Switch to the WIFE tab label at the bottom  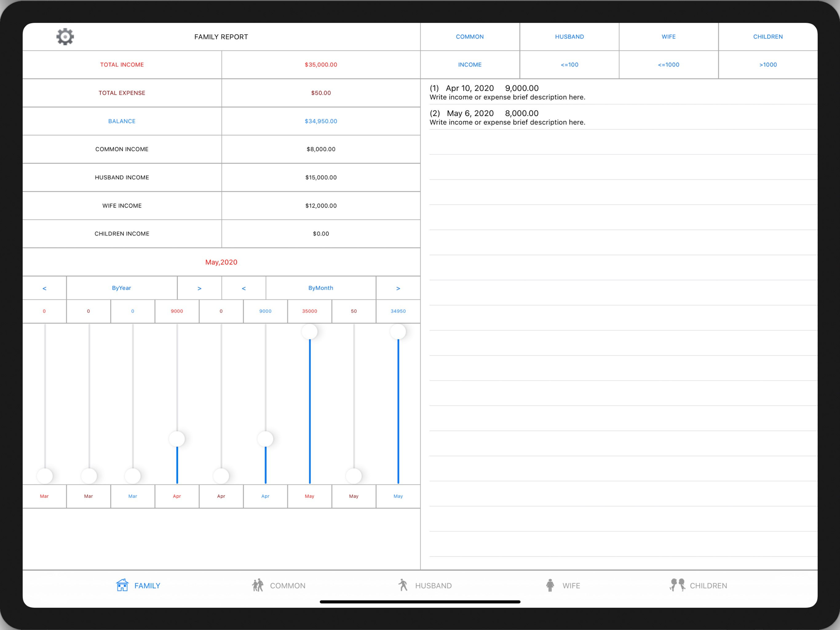(571, 585)
